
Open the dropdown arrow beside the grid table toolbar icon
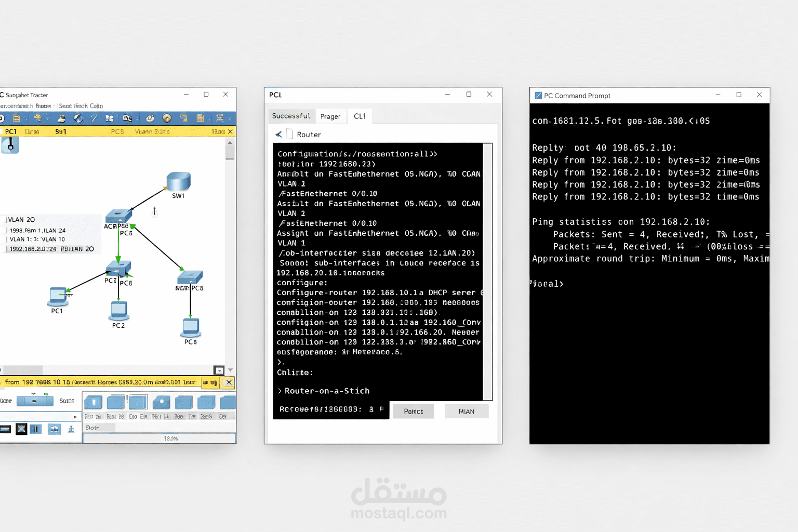230,119
